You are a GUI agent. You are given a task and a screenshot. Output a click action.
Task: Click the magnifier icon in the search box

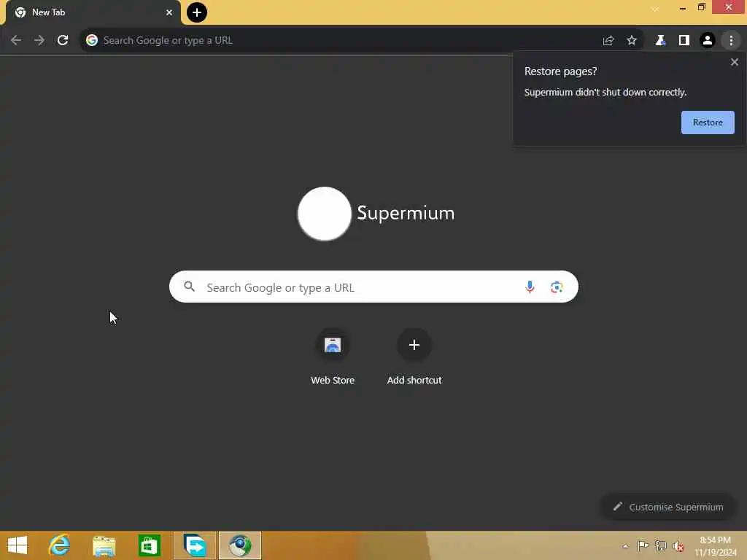coord(189,286)
